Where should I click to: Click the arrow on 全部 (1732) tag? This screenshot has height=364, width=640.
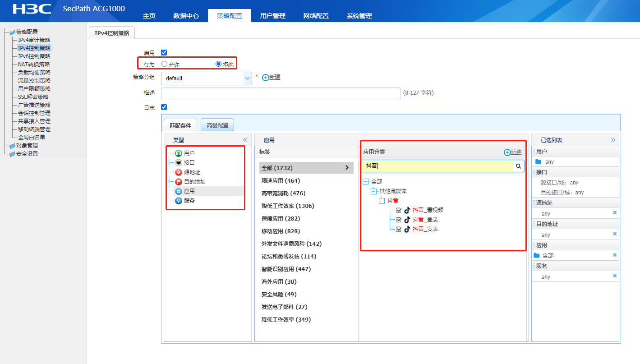(x=347, y=167)
